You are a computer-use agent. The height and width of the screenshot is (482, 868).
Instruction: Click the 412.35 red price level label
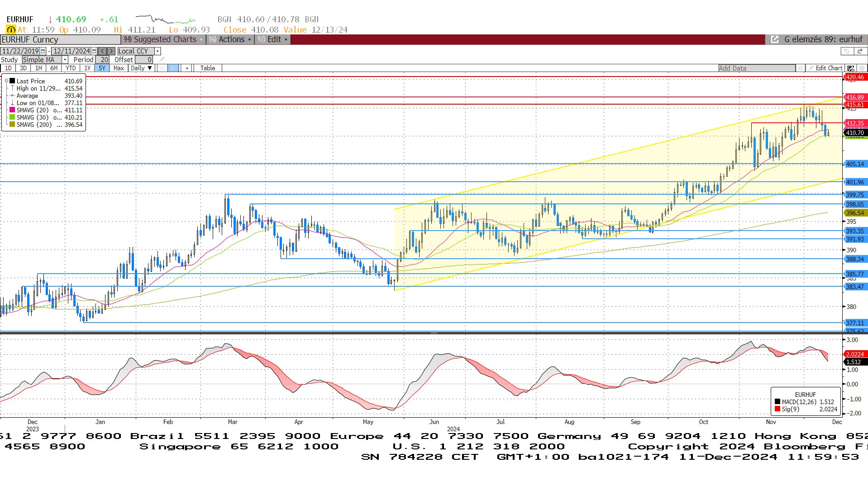[x=855, y=123]
